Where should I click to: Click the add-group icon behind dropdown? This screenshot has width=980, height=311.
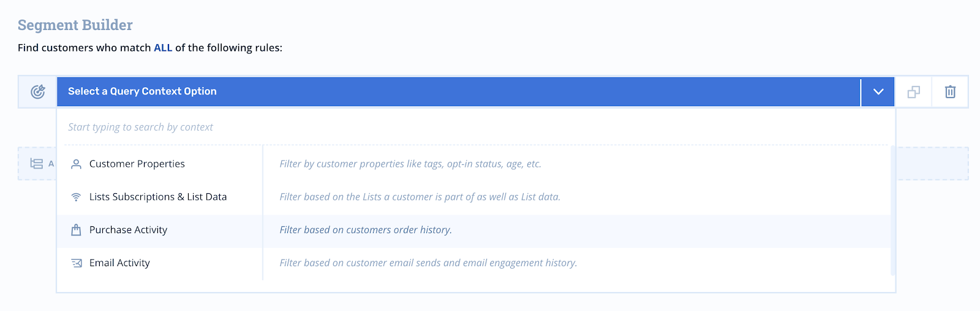click(37, 164)
